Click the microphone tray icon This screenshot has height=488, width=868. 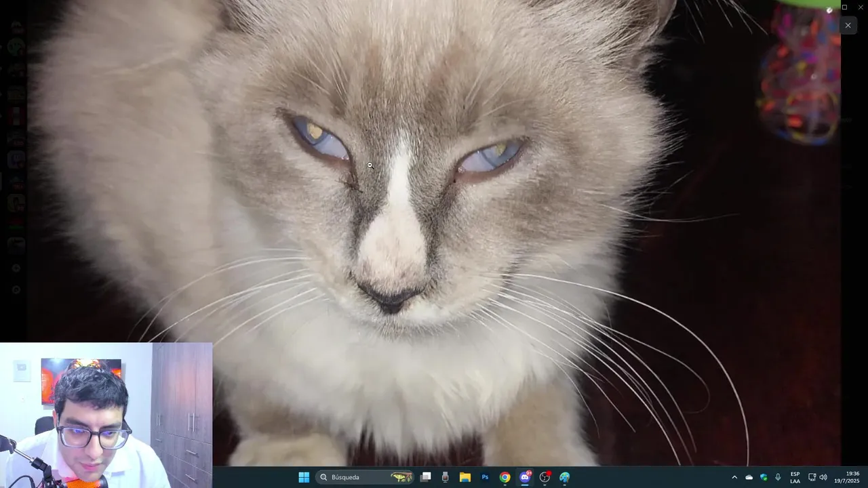tap(778, 477)
